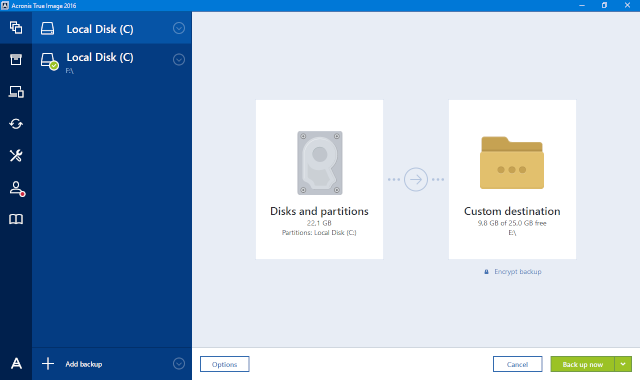Viewport: 640px width, 380px height.
Task: Click the Acronis logo icon
Action: tap(16, 363)
